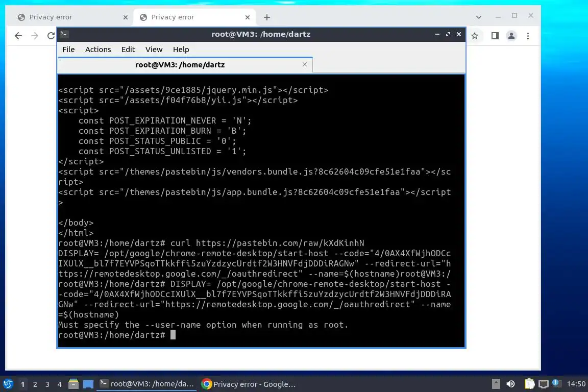The height and width of the screenshot is (392, 588).
Task: Open the clipboard manager tray icon
Action: 529,384
